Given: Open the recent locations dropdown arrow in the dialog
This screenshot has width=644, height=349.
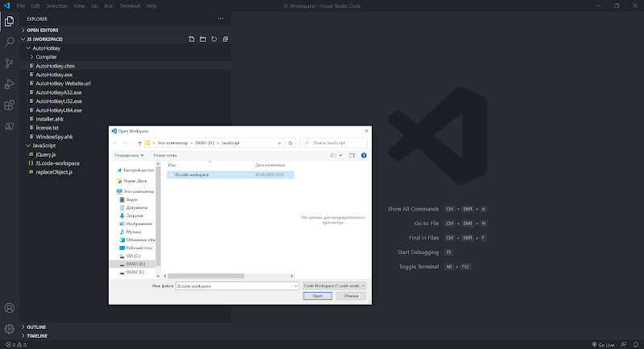Looking at the screenshot, I should pyautogui.click(x=132, y=143).
